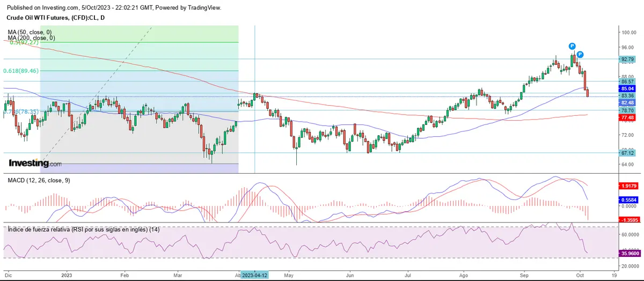Click the 82.48 current price tag
The width and height of the screenshot is (644, 281).
(627, 102)
